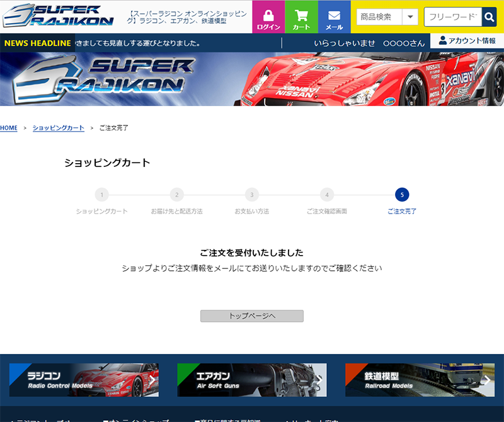
Task: Open account info person icon
Action: pos(443,40)
